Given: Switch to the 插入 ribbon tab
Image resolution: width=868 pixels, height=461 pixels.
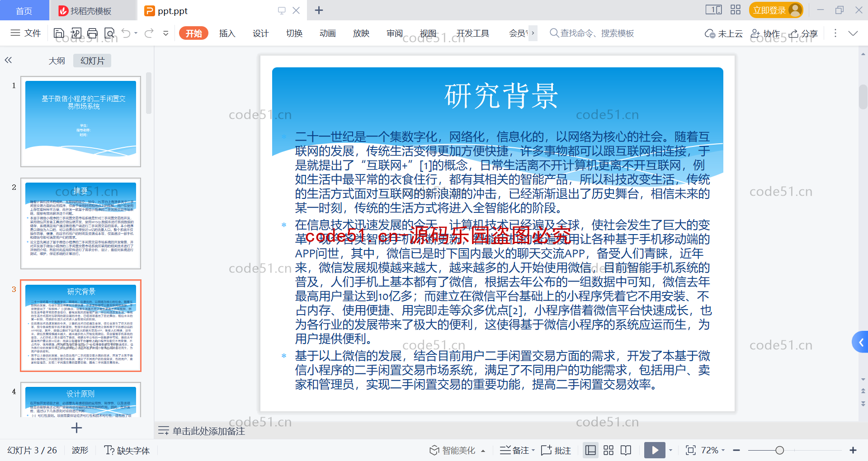Looking at the screenshot, I should tap(227, 33).
